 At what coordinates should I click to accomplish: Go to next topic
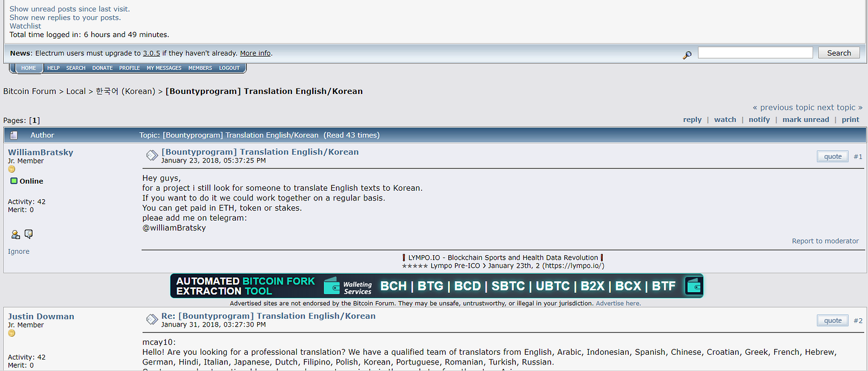coord(840,108)
